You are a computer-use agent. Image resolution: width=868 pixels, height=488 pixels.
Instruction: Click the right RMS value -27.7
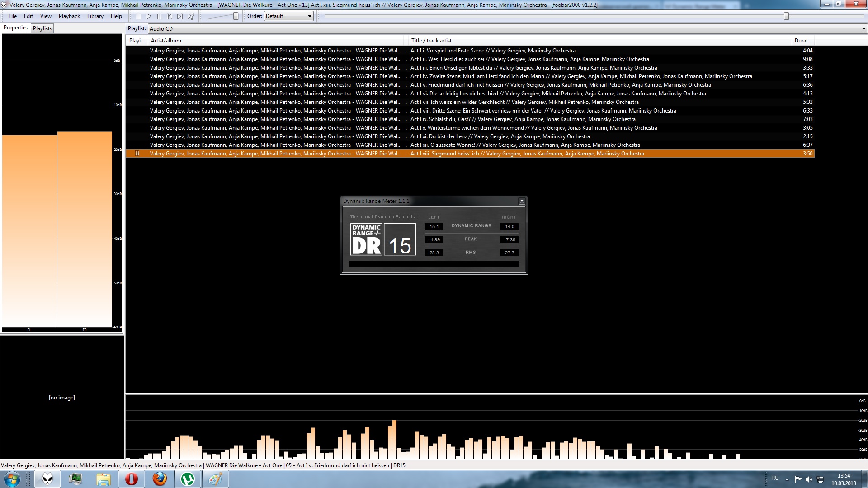(x=509, y=253)
